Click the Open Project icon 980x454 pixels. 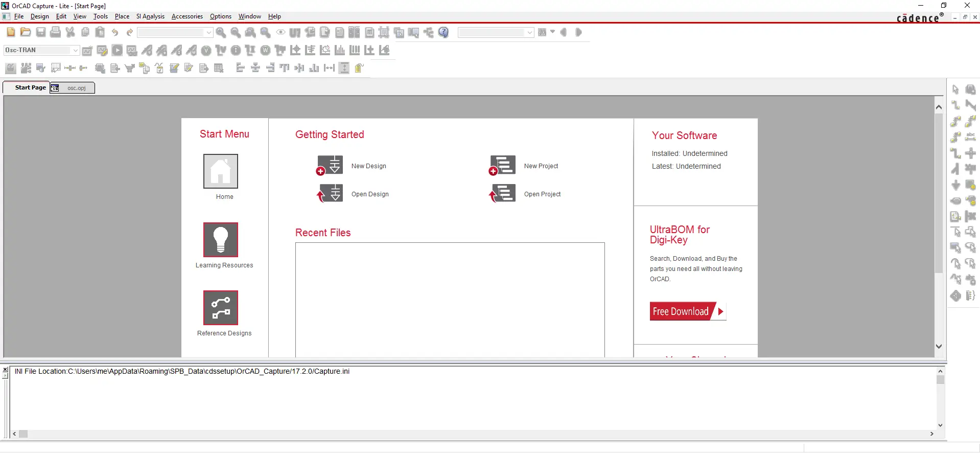coord(502,193)
